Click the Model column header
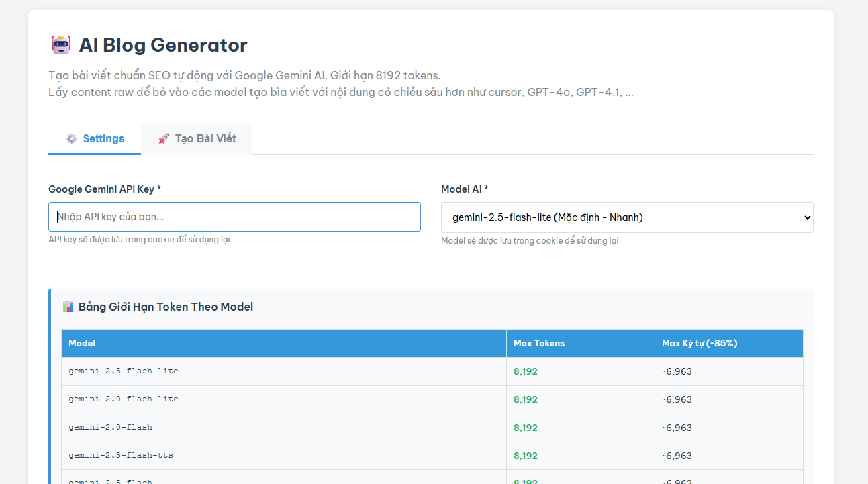 [81, 343]
